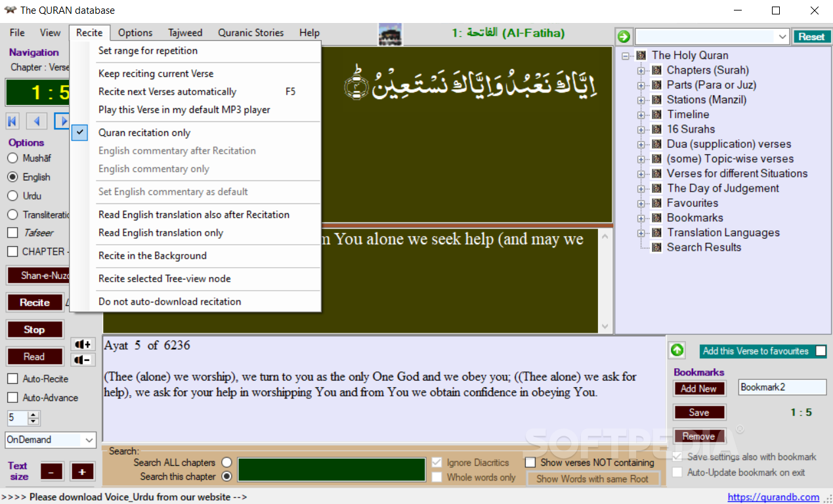Click the Timeline node icon
833x504 pixels.
pyautogui.click(x=656, y=114)
